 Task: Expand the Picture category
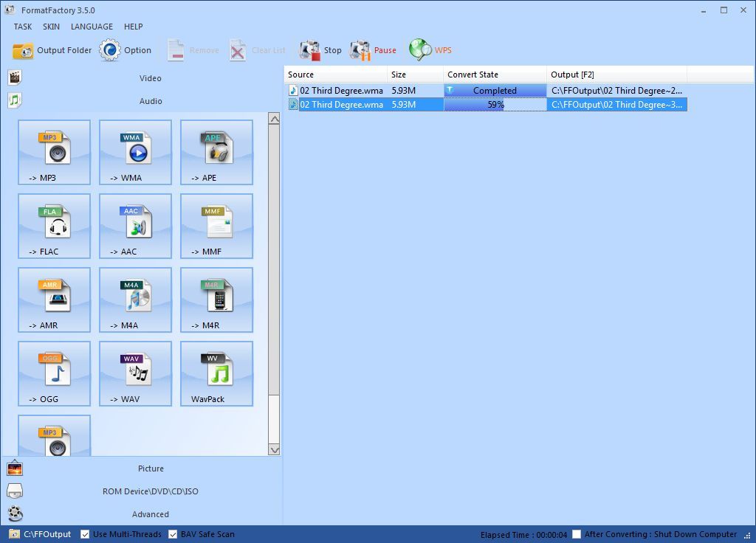151,468
